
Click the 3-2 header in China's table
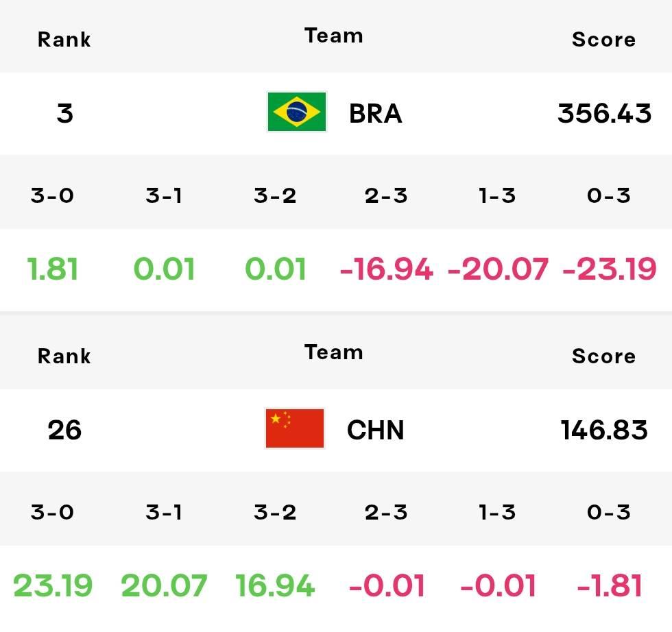[275, 512]
